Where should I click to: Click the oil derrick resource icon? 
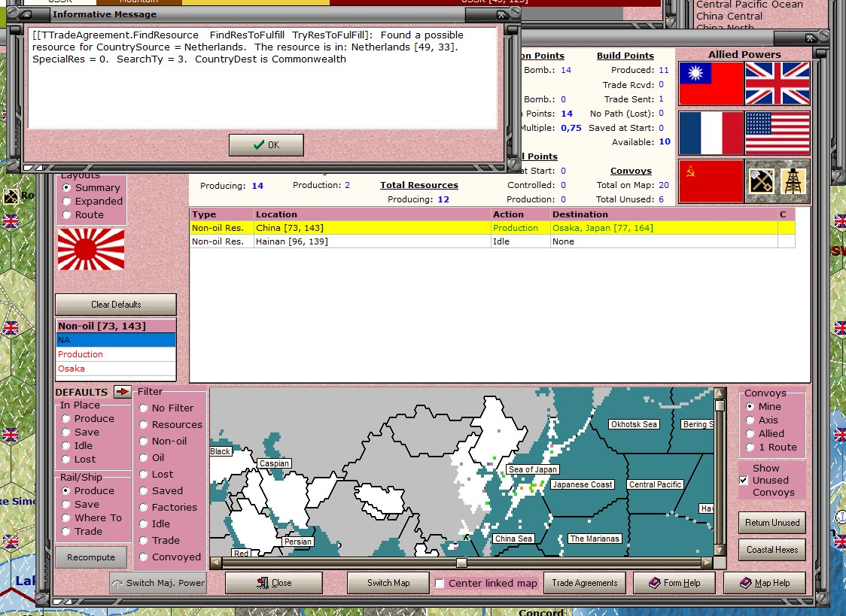[x=793, y=181]
